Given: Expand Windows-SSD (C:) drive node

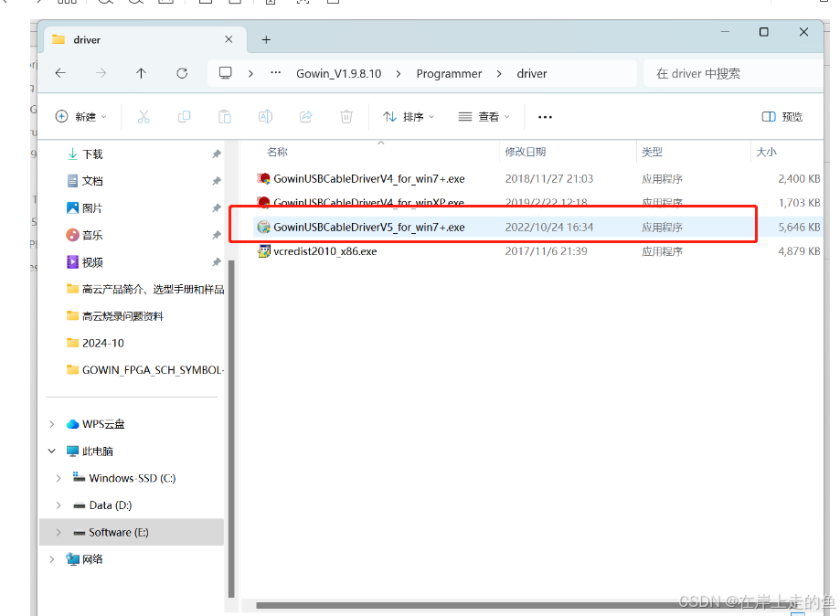Looking at the screenshot, I should point(58,478).
